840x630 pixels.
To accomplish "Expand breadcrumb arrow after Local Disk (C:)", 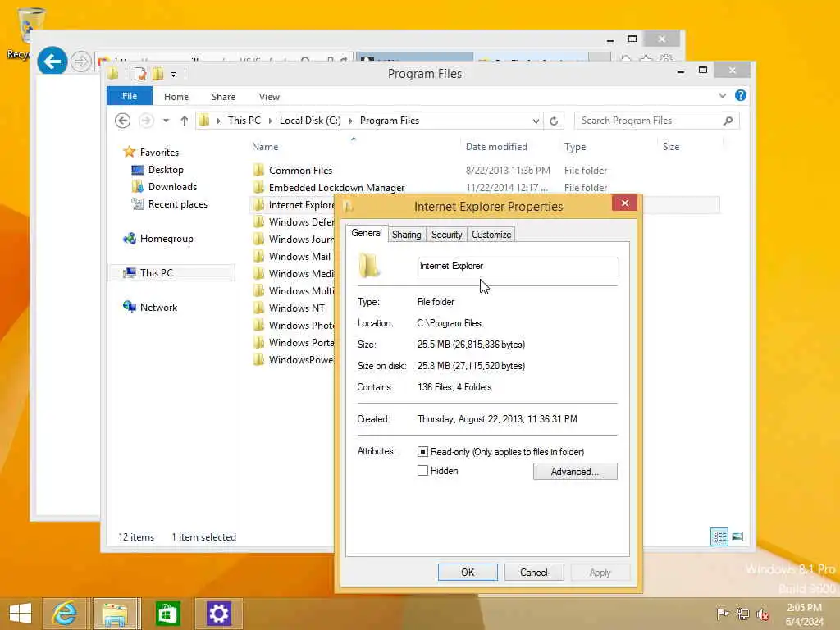I will click(350, 121).
